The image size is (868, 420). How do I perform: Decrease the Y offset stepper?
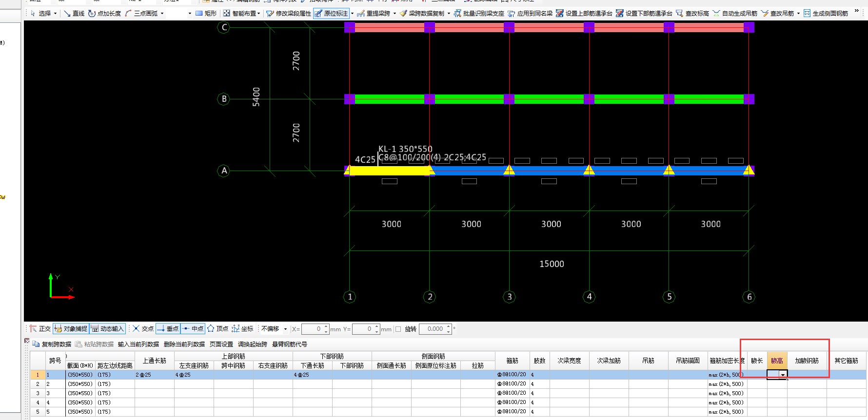[377, 331]
